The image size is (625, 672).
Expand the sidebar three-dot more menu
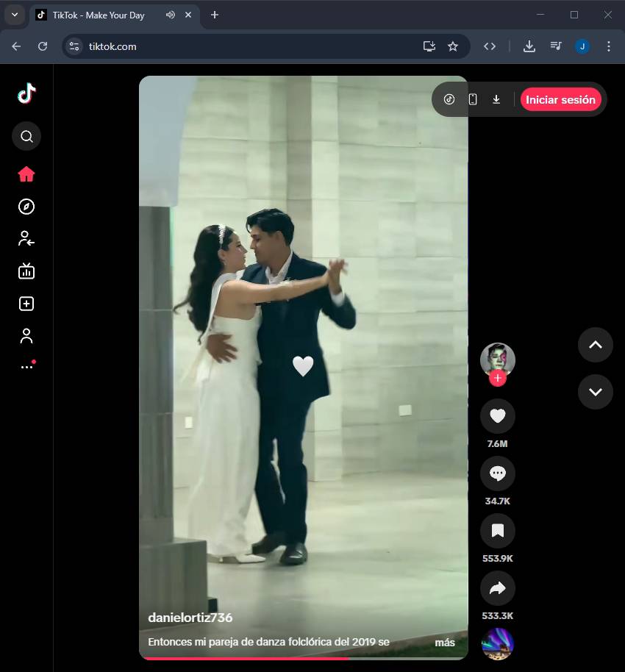coord(26,367)
